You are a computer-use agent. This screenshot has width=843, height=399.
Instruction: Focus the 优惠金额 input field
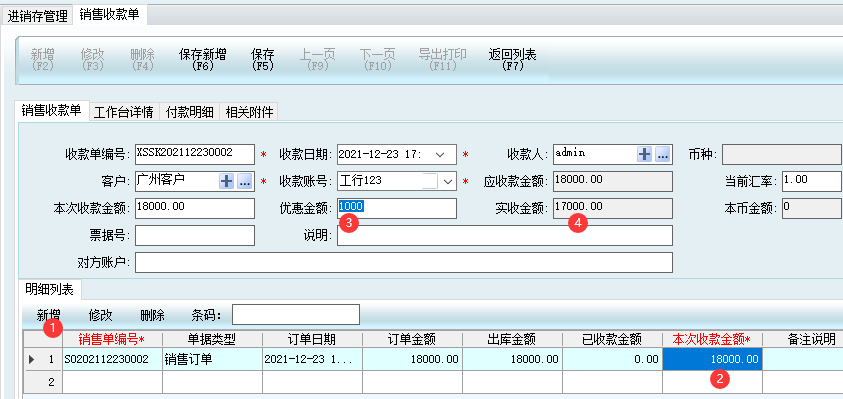[397, 208]
